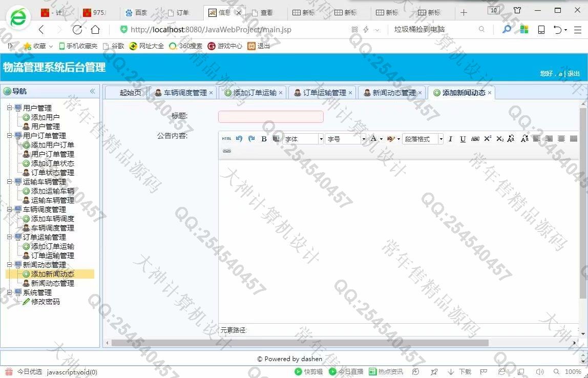Toggle bold formatting in editor
Viewport: 588px width, 378px height.
264,139
